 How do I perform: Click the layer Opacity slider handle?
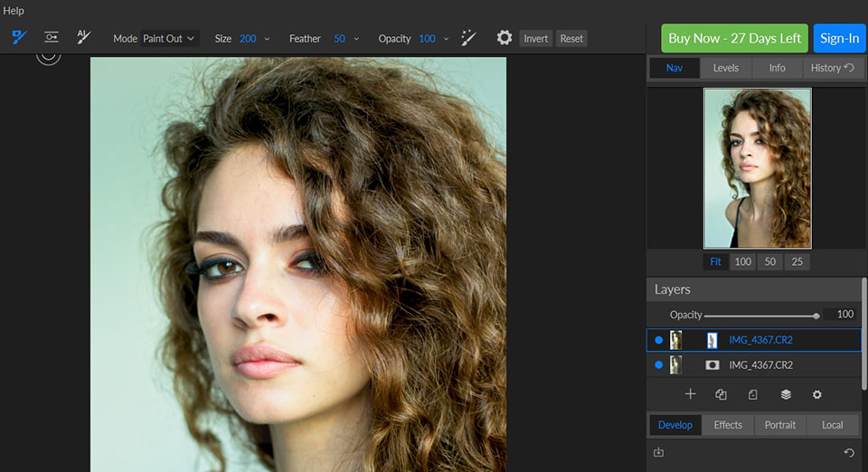click(x=816, y=316)
